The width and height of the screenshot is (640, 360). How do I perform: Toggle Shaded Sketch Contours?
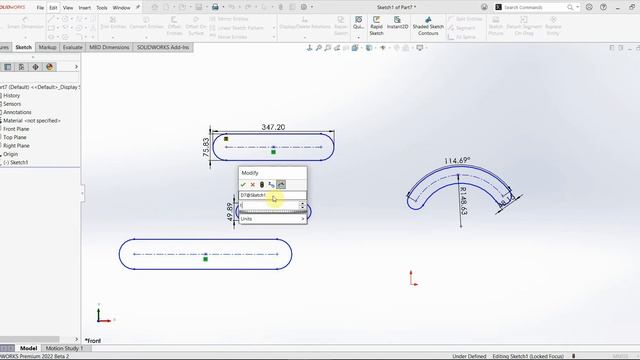pyautogui.click(x=428, y=26)
